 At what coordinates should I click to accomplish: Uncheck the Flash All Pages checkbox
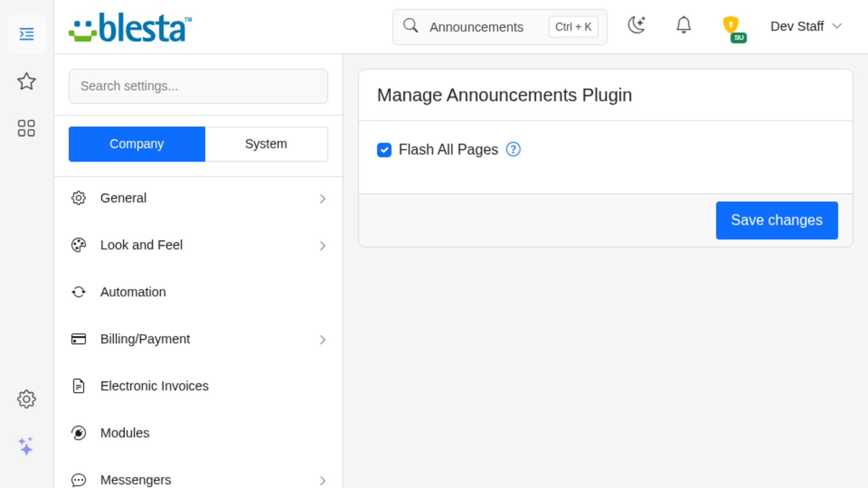coord(384,150)
